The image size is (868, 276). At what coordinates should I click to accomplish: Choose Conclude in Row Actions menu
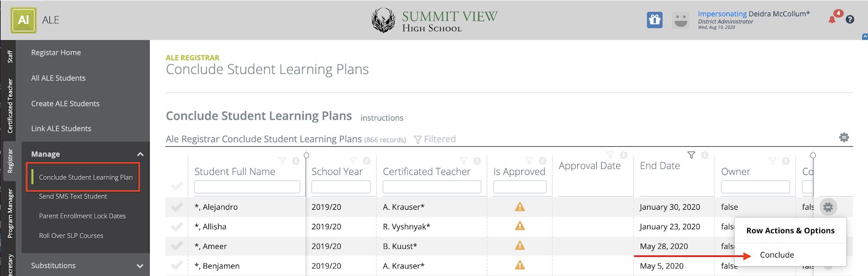(x=777, y=255)
